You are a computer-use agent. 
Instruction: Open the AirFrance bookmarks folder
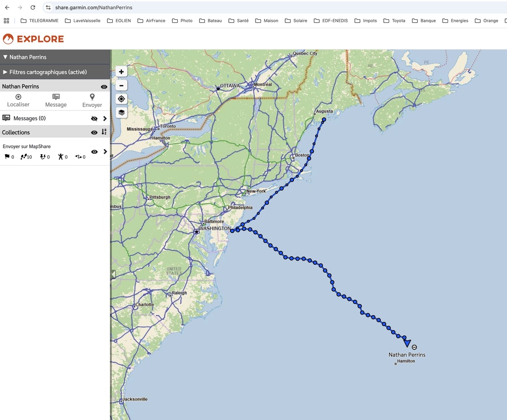point(152,21)
